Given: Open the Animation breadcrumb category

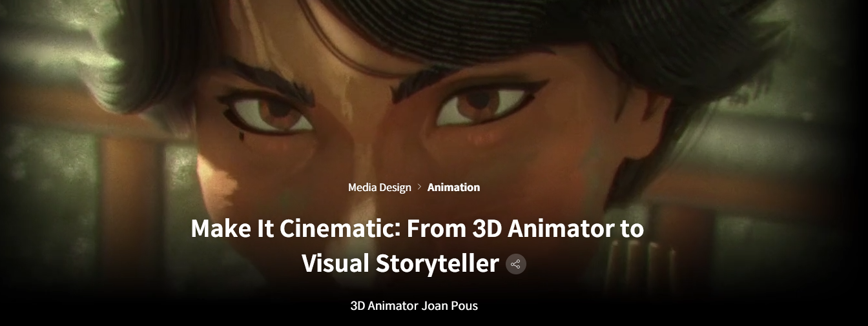Looking at the screenshot, I should (x=453, y=187).
